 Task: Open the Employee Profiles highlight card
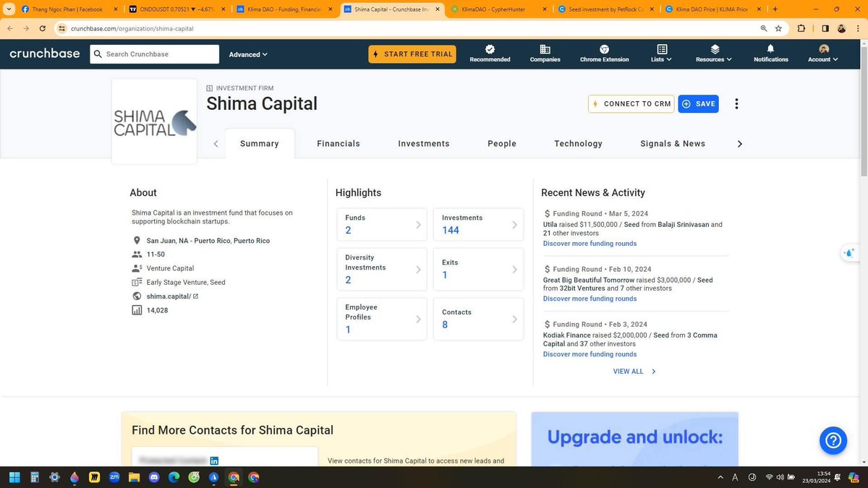pyautogui.click(x=382, y=319)
